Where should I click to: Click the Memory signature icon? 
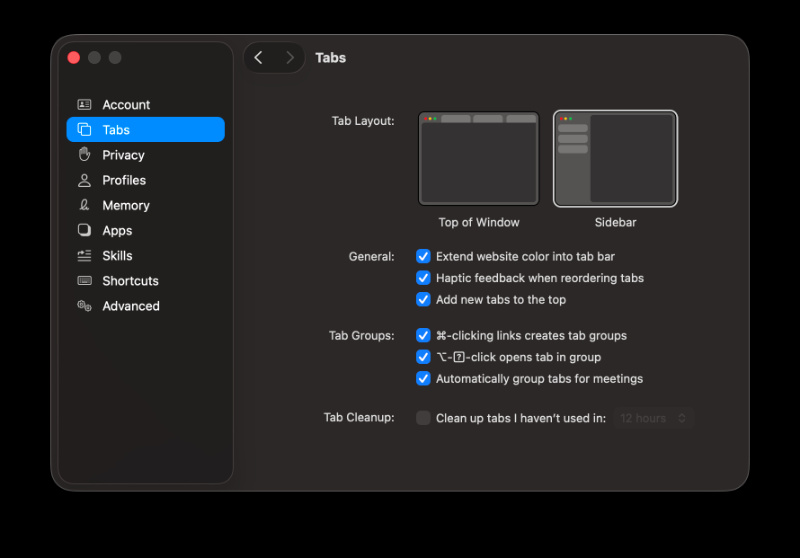tap(84, 205)
